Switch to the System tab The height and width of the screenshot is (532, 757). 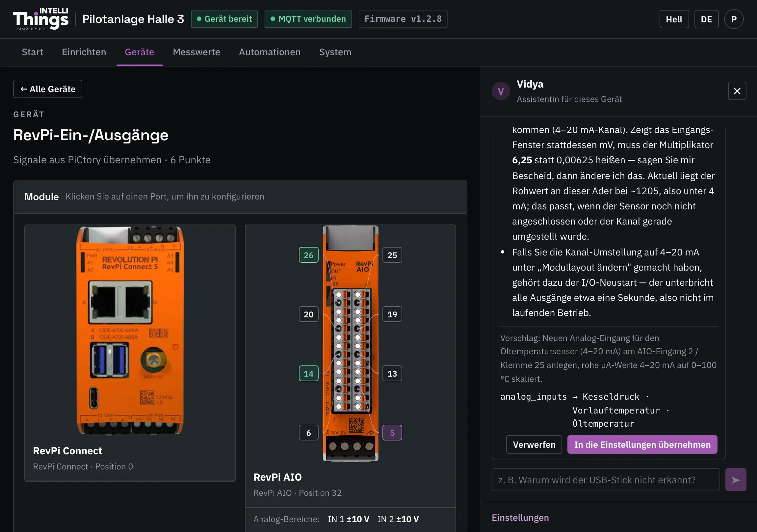[335, 52]
